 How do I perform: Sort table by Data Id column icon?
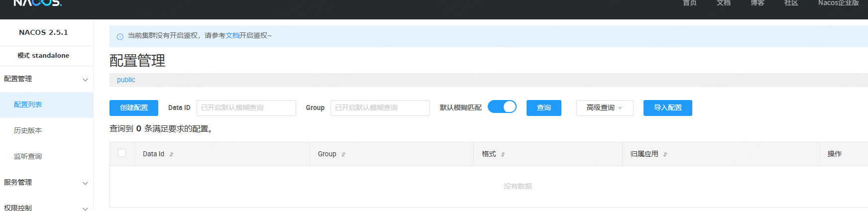point(171,155)
